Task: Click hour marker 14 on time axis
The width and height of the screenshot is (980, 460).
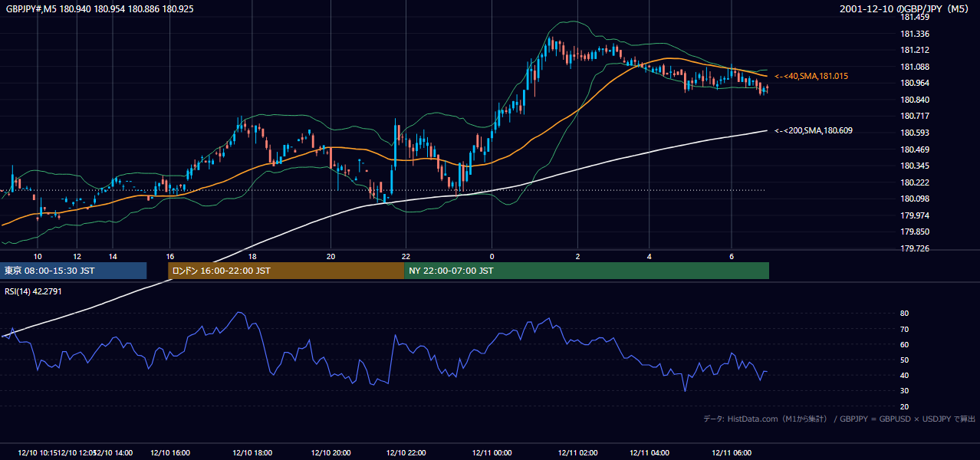Action: tap(113, 257)
